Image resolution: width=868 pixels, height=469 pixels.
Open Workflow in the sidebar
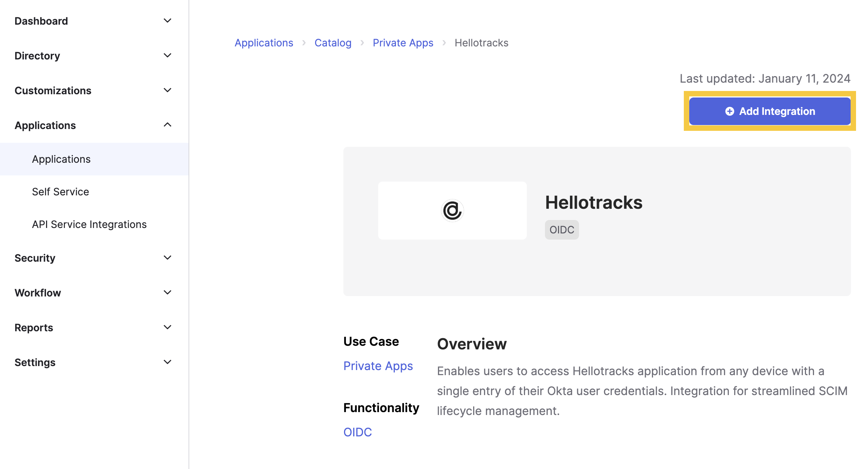pos(38,293)
